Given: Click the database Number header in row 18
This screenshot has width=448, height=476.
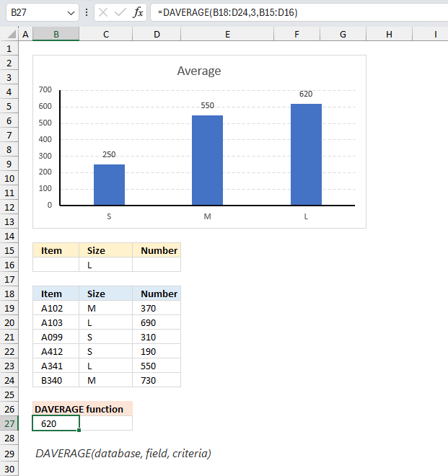Looking at the screenshot, I should [x=157, y=294].
